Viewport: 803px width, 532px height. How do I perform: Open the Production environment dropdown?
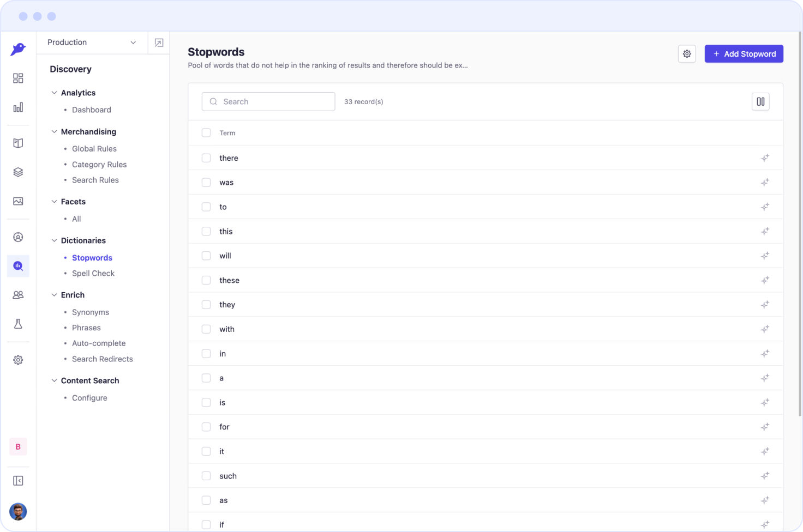pyautogui.click(x=92, y=43)
